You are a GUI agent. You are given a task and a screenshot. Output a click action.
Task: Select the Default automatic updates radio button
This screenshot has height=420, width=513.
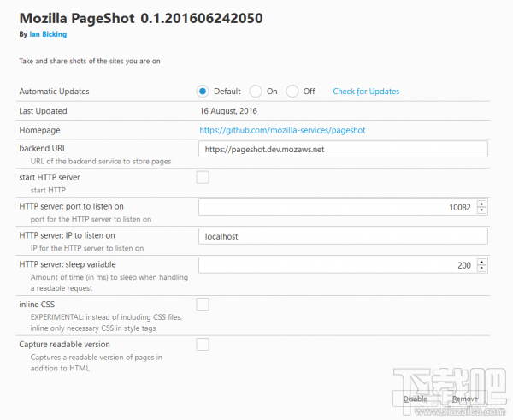203,92
